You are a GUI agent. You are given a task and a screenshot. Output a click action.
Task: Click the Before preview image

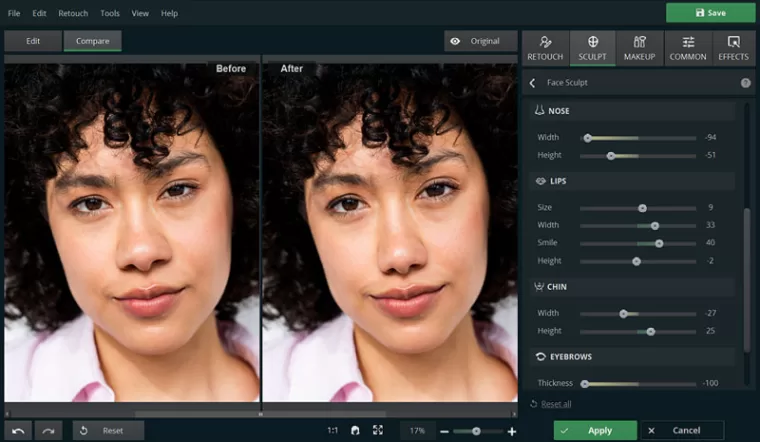132,233
